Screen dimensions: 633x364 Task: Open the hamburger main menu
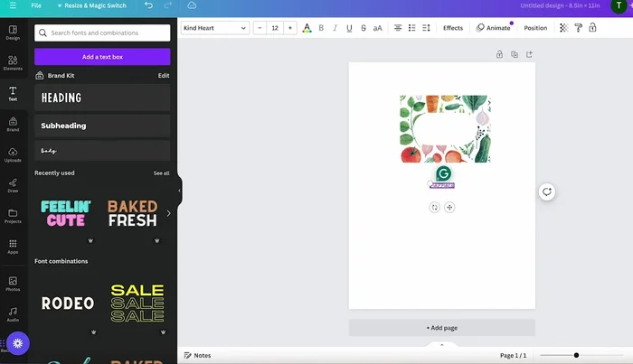tap(13, 5)
